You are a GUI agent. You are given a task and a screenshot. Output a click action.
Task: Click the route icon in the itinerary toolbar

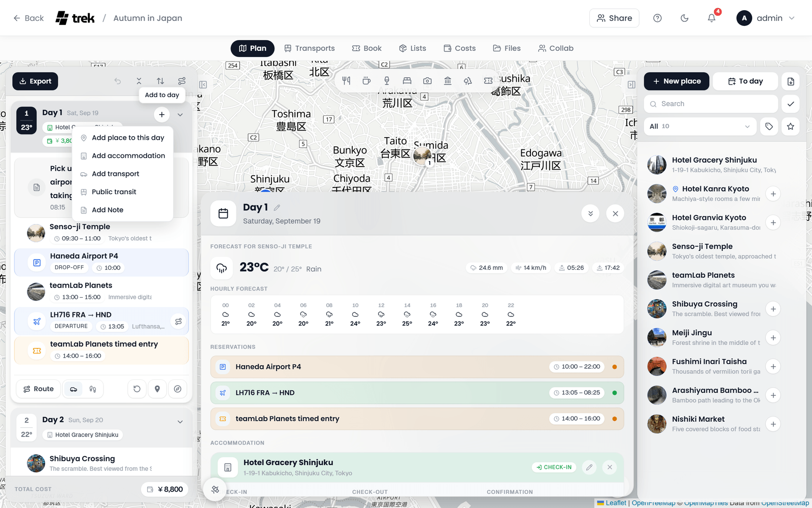click(182, 81)
